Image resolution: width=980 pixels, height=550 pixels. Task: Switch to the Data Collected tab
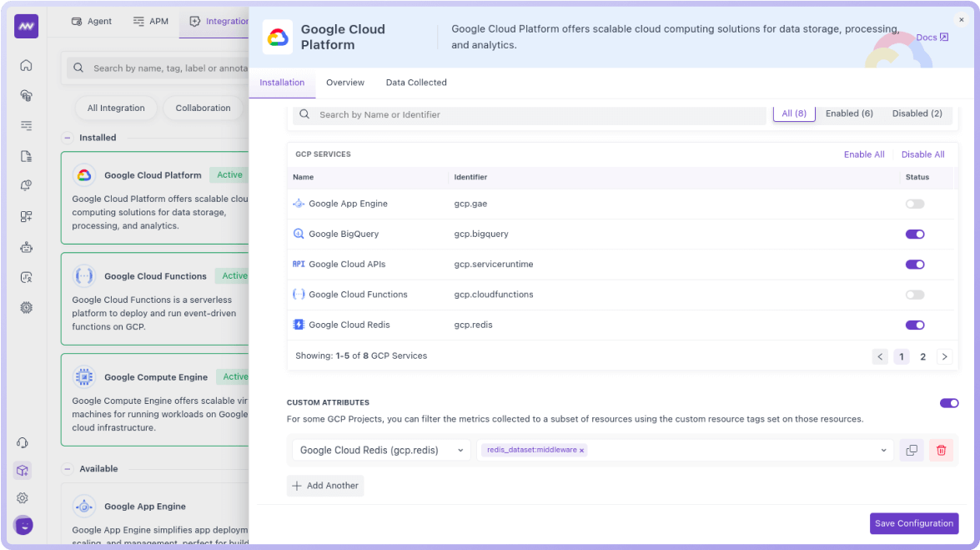click(x=416, y=83)
